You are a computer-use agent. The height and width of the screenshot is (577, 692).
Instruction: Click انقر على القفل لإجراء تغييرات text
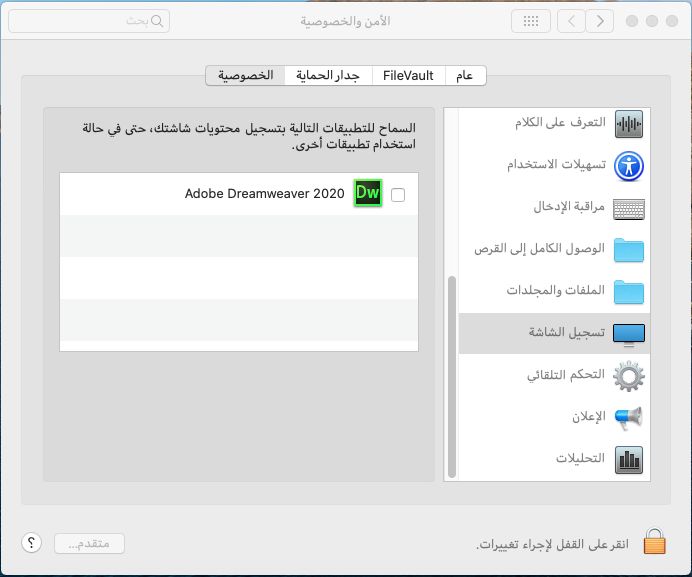click(553, 544)
